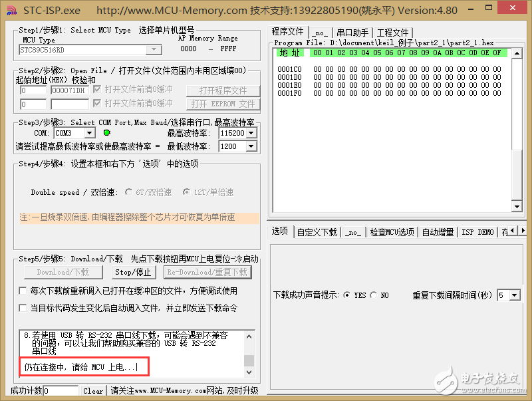
Task: Close the STC-ISP window
Action: coord(513,7)
